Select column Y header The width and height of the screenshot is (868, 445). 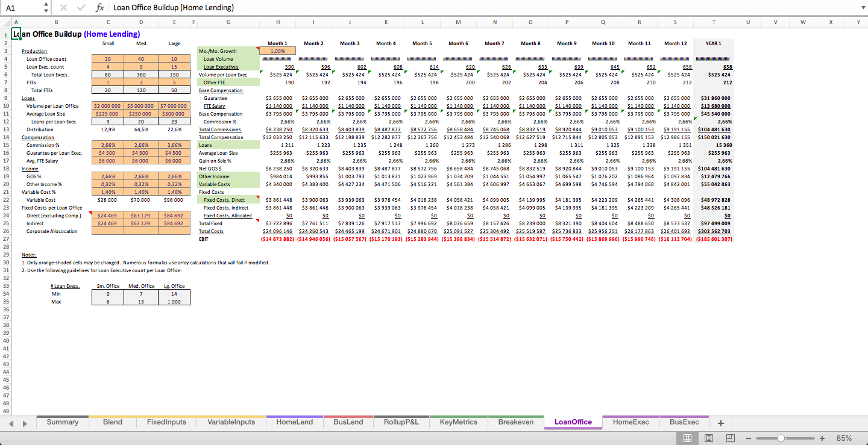click(858, 22)
